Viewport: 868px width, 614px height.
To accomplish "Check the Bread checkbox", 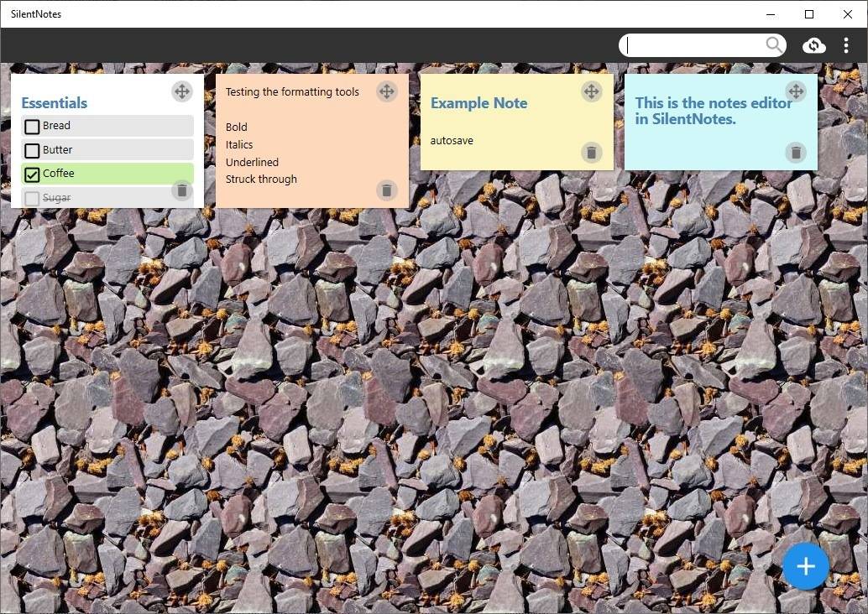I will pyautogui.click(x=32, y=127).
